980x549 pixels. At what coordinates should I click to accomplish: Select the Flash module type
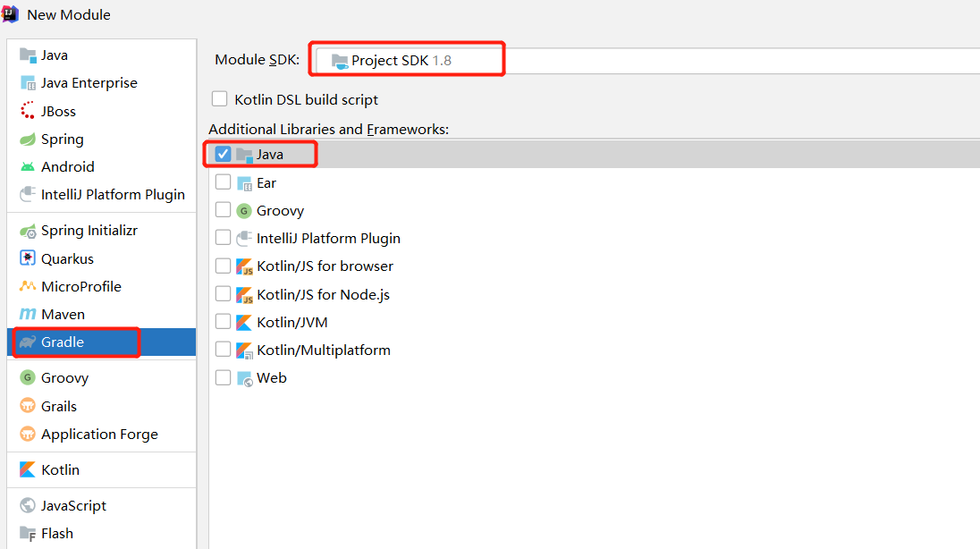[x=102, y=534]
